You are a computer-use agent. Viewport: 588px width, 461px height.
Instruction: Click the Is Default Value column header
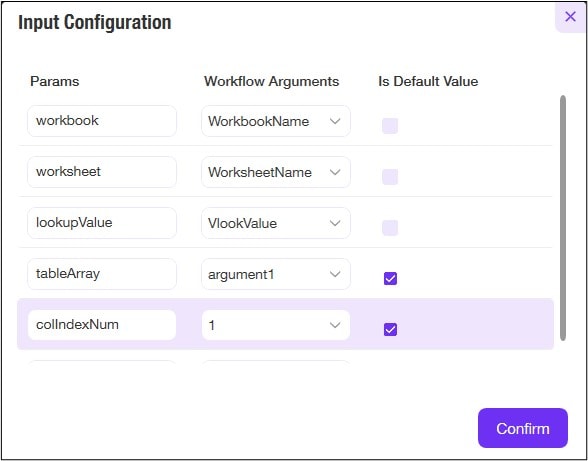coord(428,81)
